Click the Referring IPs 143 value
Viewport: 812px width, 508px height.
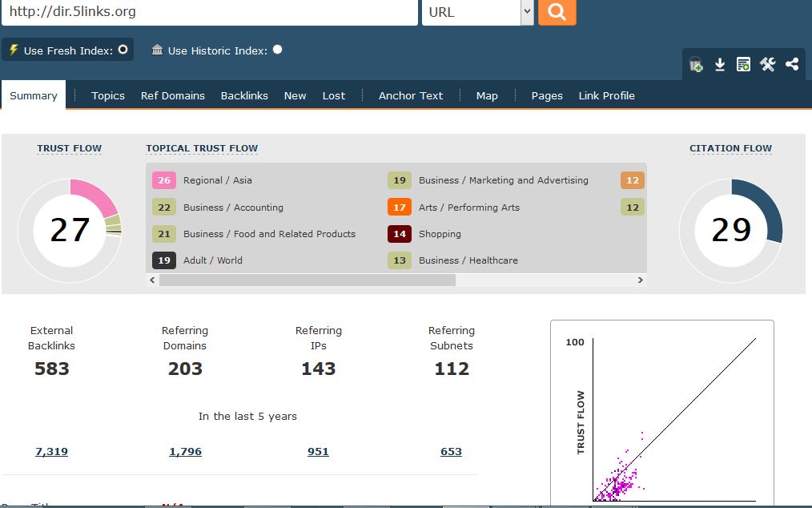click(319, 369)
